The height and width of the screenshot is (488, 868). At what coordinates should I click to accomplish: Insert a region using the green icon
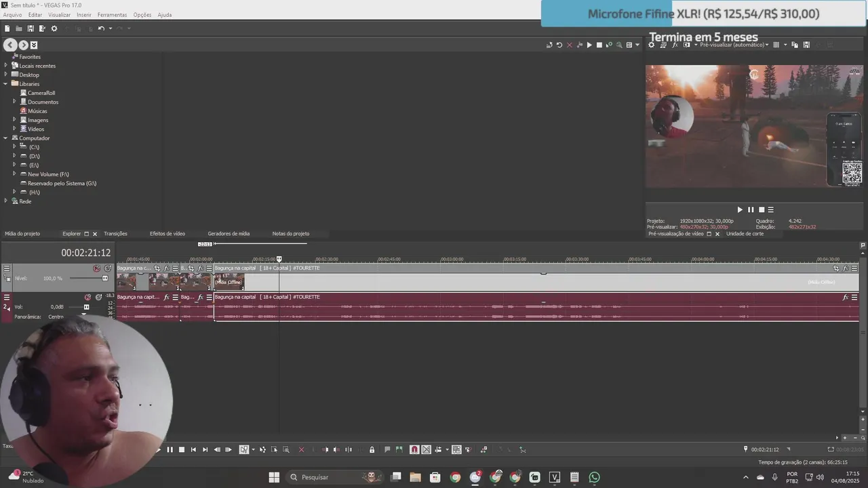399,449
